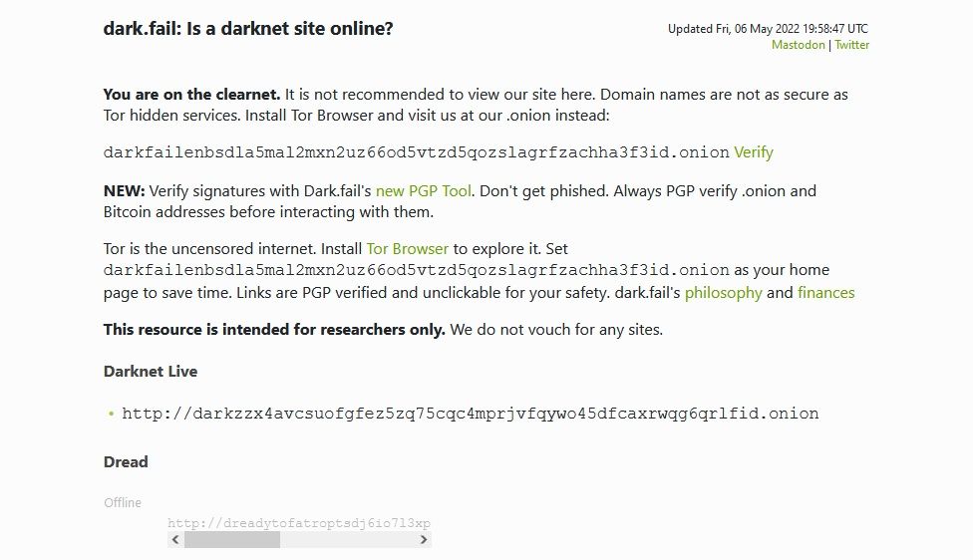Click the scrollbar right arrow
This screenshot has width=973, height=560.
(424, 539)
